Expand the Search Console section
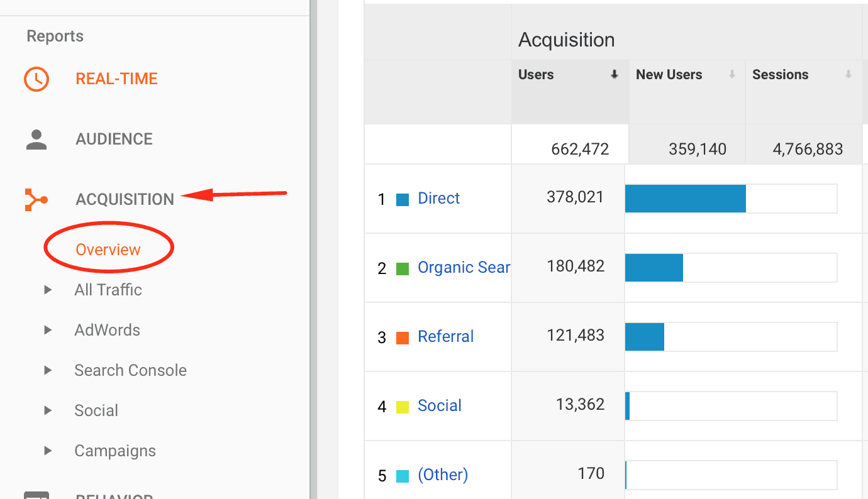The width and height of the screenshot is (868, 499). click(48, 370)
